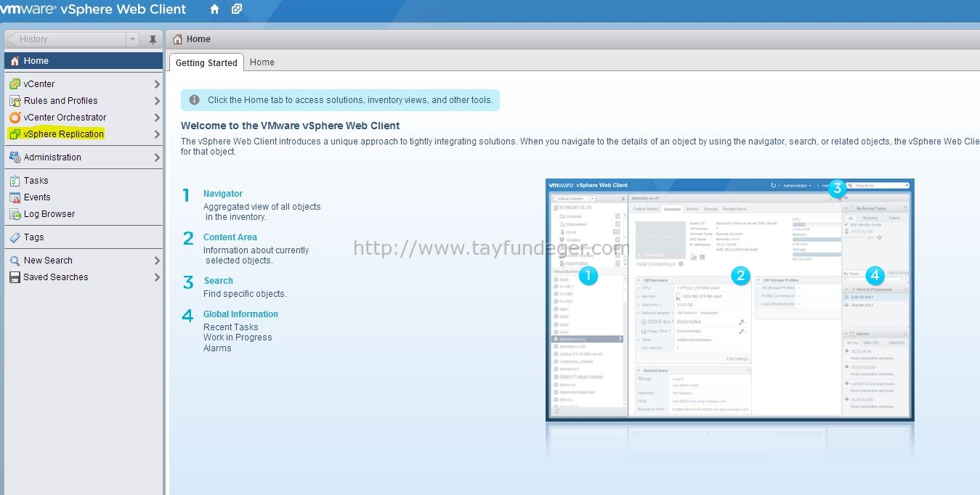Open Log Browser in the navigator
The image size is (980, 495).
(84, 214)
